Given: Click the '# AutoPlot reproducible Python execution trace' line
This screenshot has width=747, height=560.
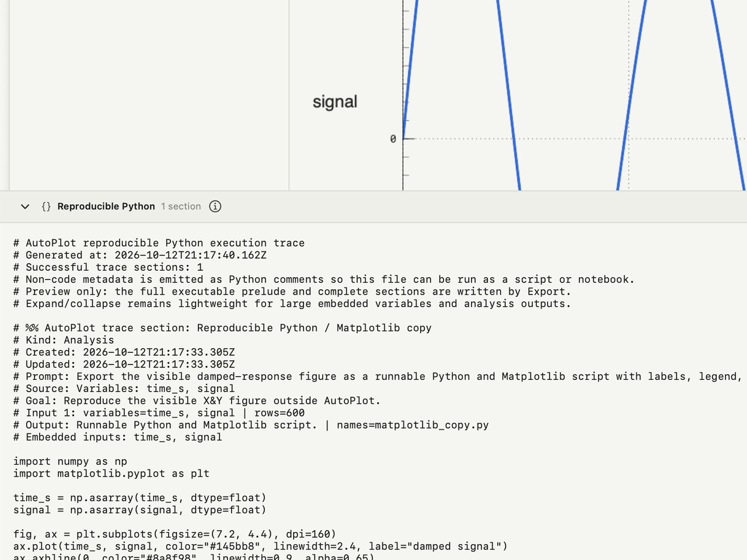Looking at the screenshot, I should pyautogui.click(x=159, y=243).
